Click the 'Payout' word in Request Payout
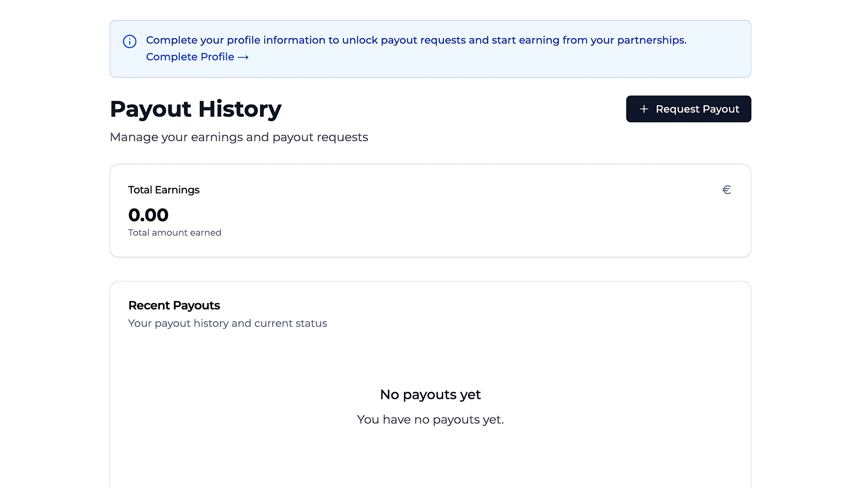Screen dimensions: 868x488 [721, 109]
